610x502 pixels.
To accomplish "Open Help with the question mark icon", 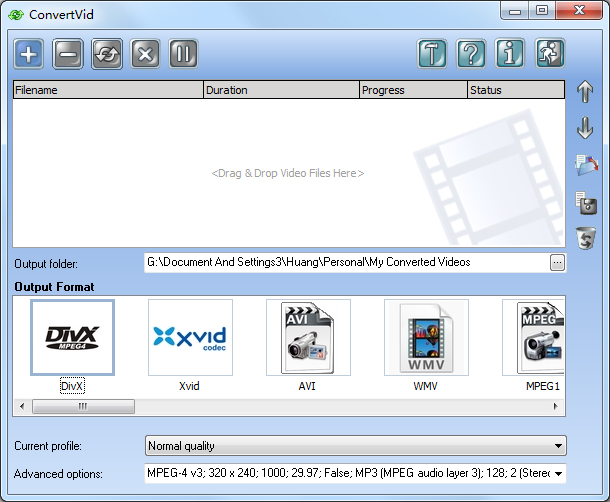I will tap(471, 54).
